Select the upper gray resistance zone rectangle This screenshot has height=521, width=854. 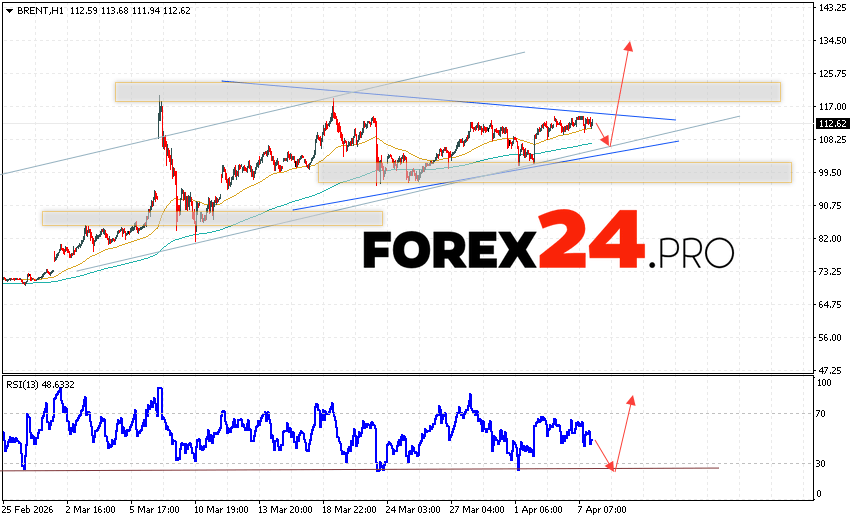[x=447, y=91]
